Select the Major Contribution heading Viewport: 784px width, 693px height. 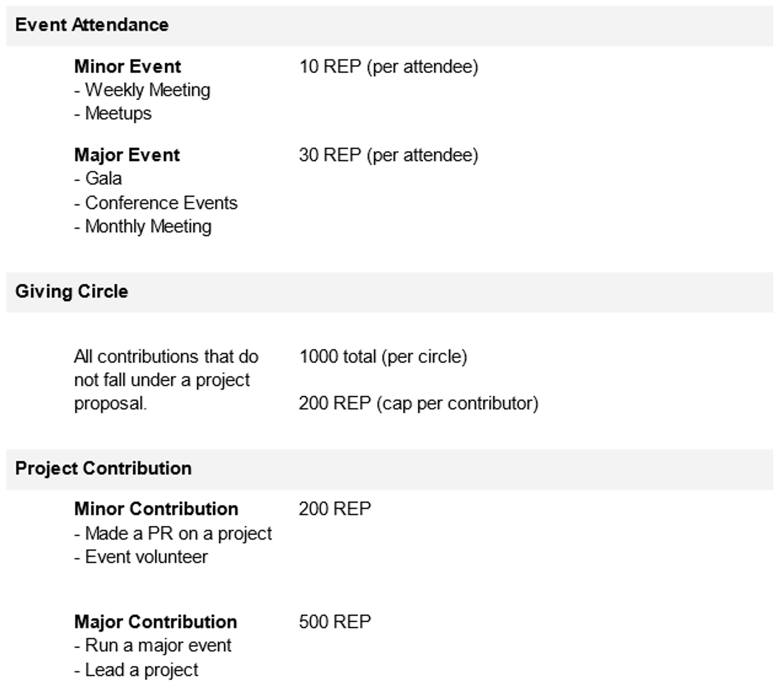pos(156,621)
